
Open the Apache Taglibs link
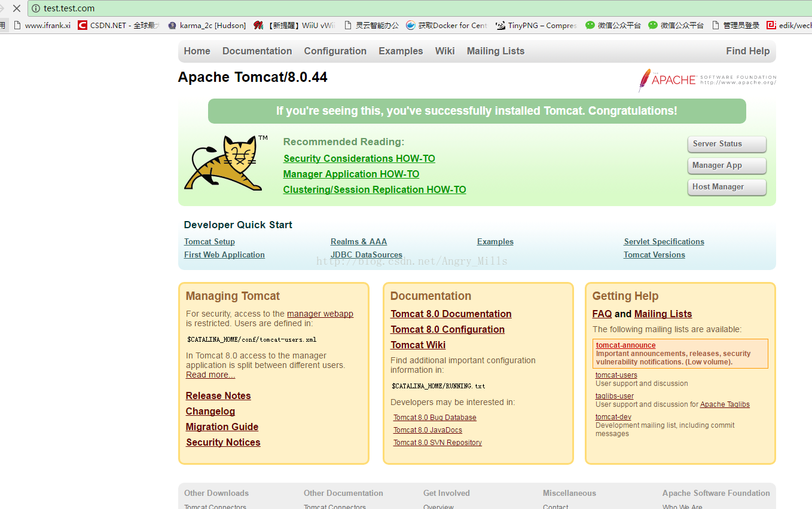(x=725, y=404)
